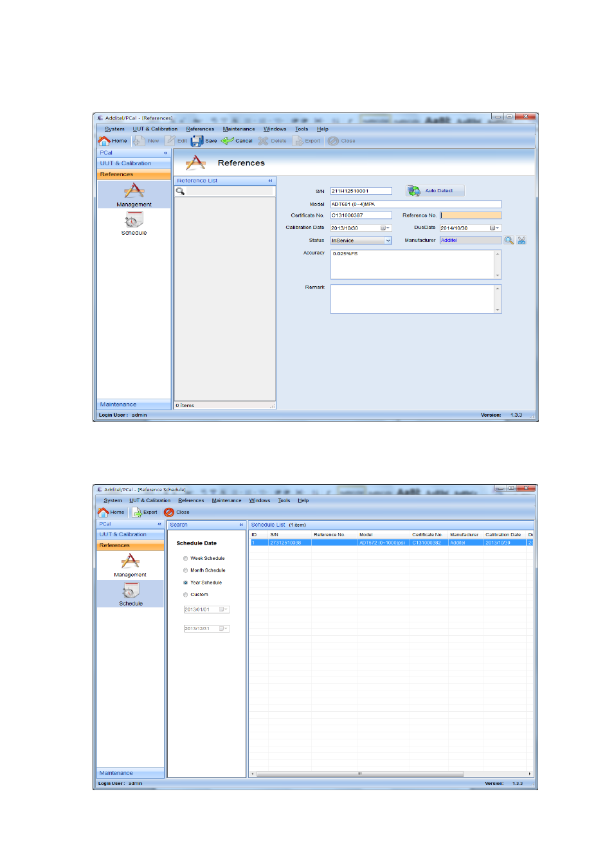Click S/N input field 211H12510001
The image size is (614, 868).
(x=361, y=191)
